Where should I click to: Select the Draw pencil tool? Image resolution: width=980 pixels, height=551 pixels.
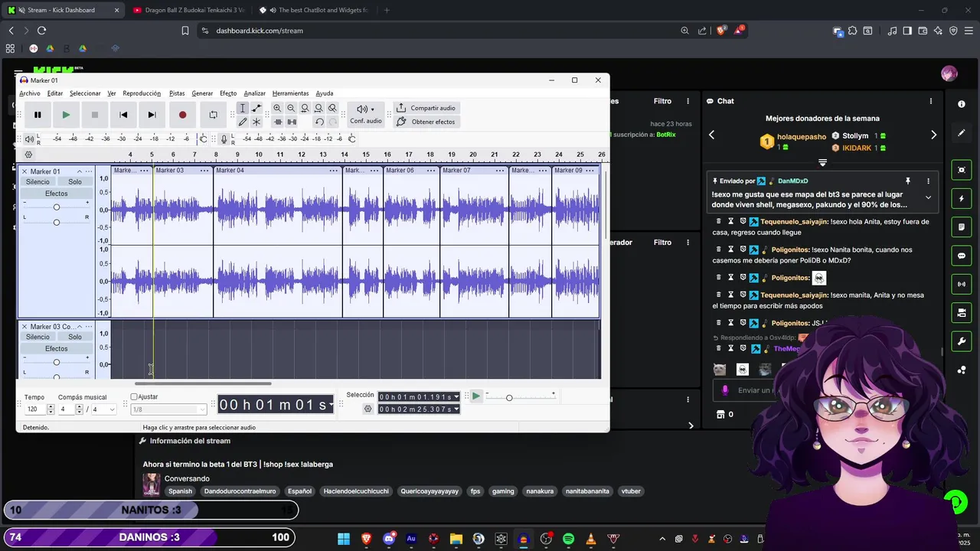[x=243, y=122]
